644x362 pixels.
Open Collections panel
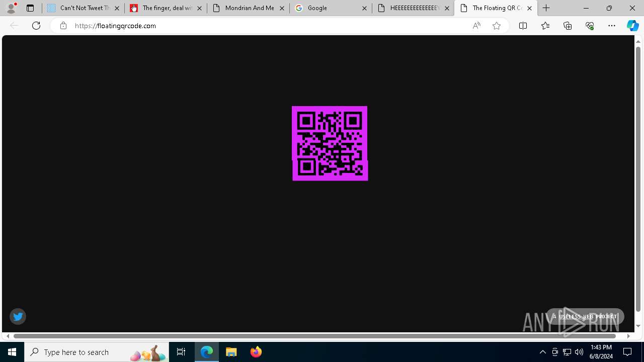[568, 26]
